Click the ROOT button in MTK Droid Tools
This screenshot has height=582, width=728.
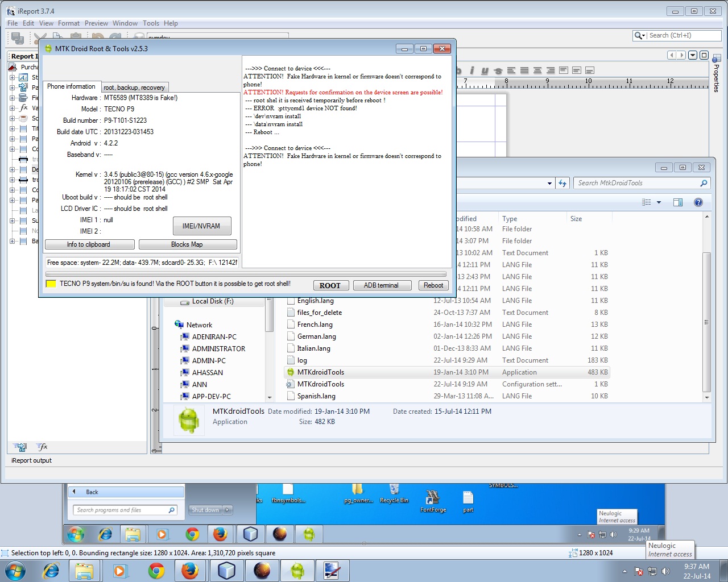tap(330, 285)
